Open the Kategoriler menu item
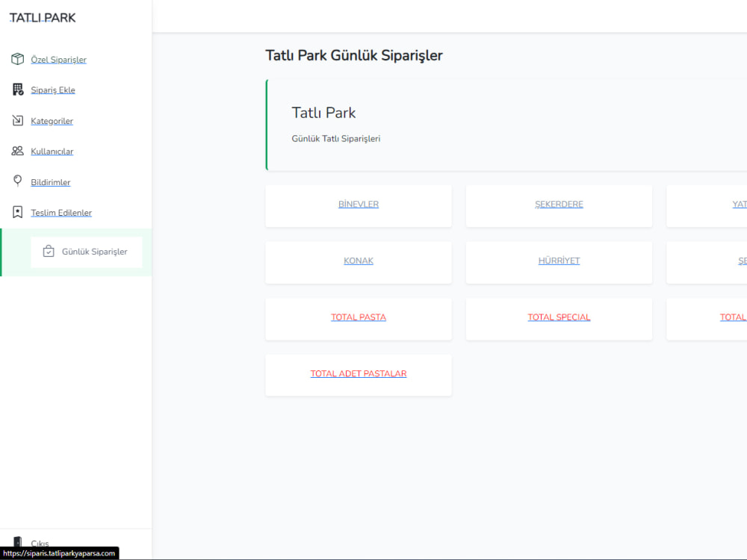The width and height of the screenshot is (747, 560). (52, 121)
